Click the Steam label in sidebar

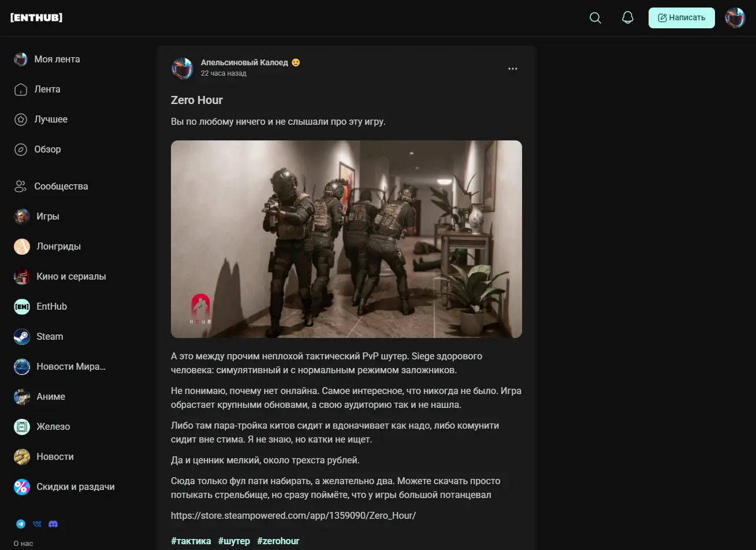(50, 337)
